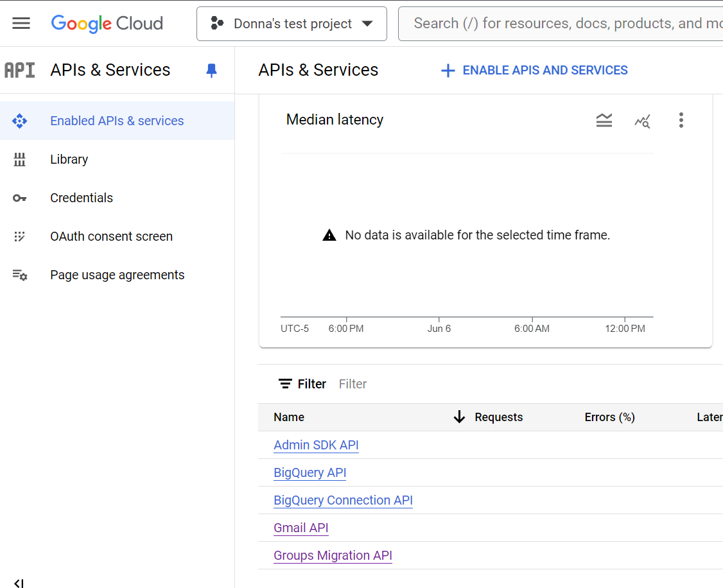
Task: Select Enabled APIs & services in sidebar
Action: 116,121
